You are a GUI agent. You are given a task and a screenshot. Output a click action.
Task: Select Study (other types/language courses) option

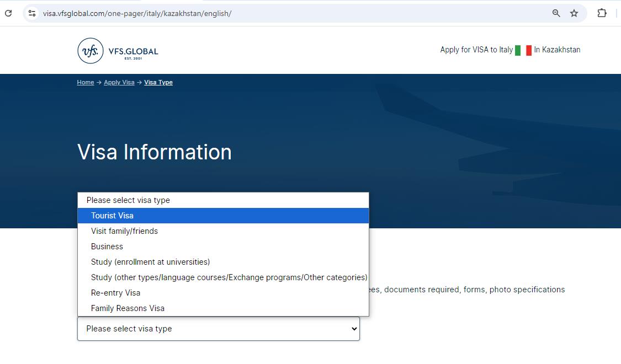229,277
